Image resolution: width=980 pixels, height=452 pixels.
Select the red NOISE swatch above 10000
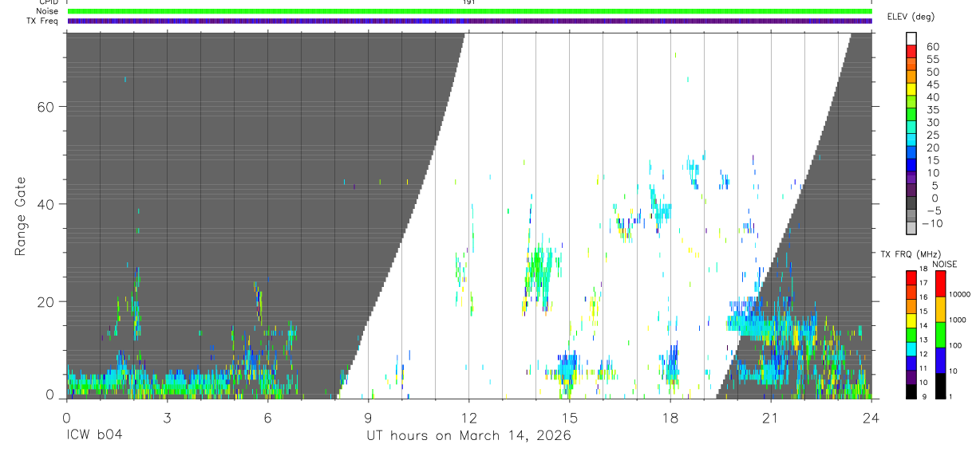click(x=940, y=283)
